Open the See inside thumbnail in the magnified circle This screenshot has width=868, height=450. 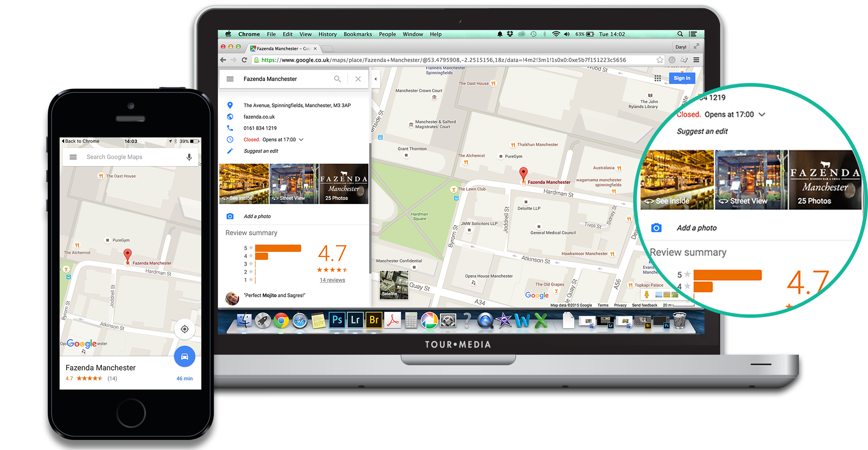click(677, 180)
